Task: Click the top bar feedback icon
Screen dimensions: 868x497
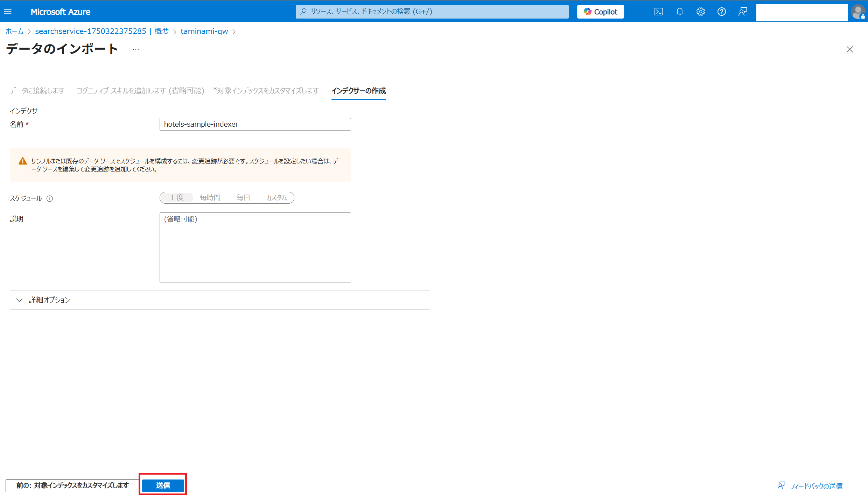Action: (743, 12)
